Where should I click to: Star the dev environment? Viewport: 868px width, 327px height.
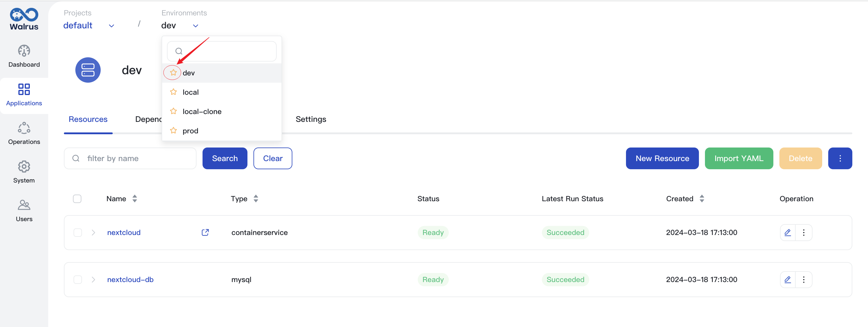point(173,72)
